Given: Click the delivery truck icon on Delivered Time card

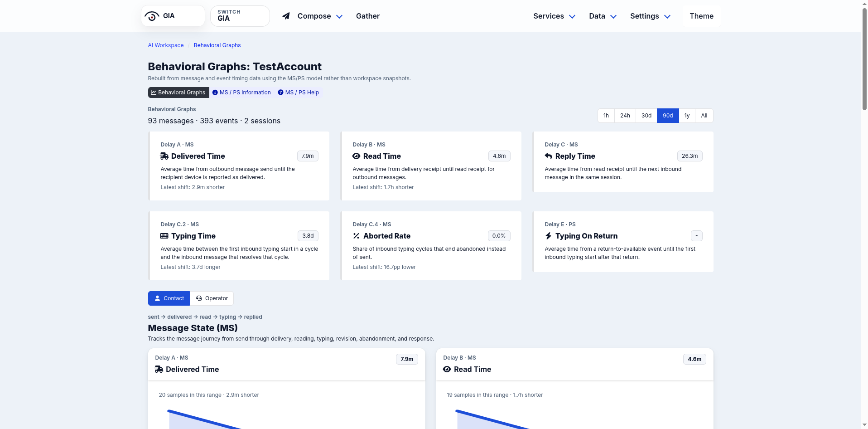Looking at the screenshot, I should 164,156.
